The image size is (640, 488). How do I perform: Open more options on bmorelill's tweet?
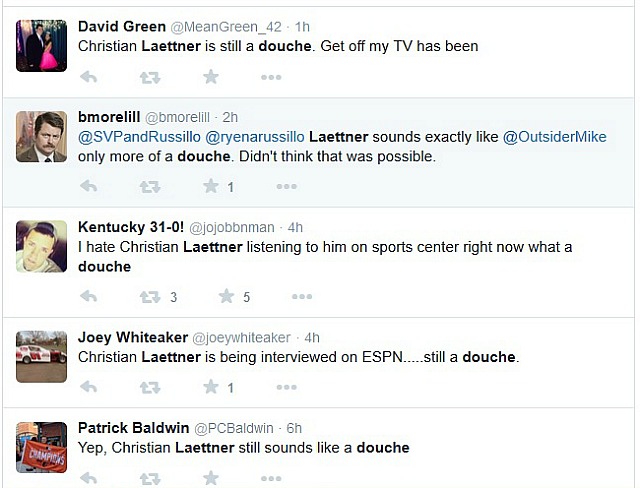coord(287,186)
